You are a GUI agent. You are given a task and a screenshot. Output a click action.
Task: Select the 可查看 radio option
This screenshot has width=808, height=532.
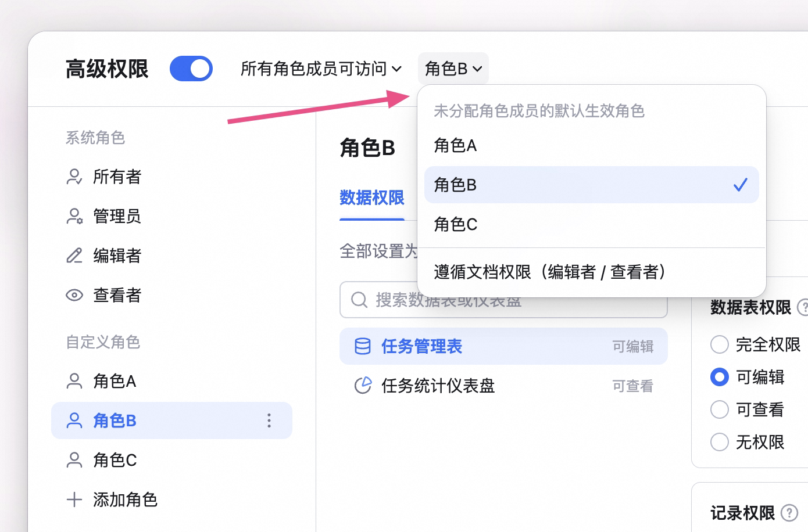click(x=719, y=409)
